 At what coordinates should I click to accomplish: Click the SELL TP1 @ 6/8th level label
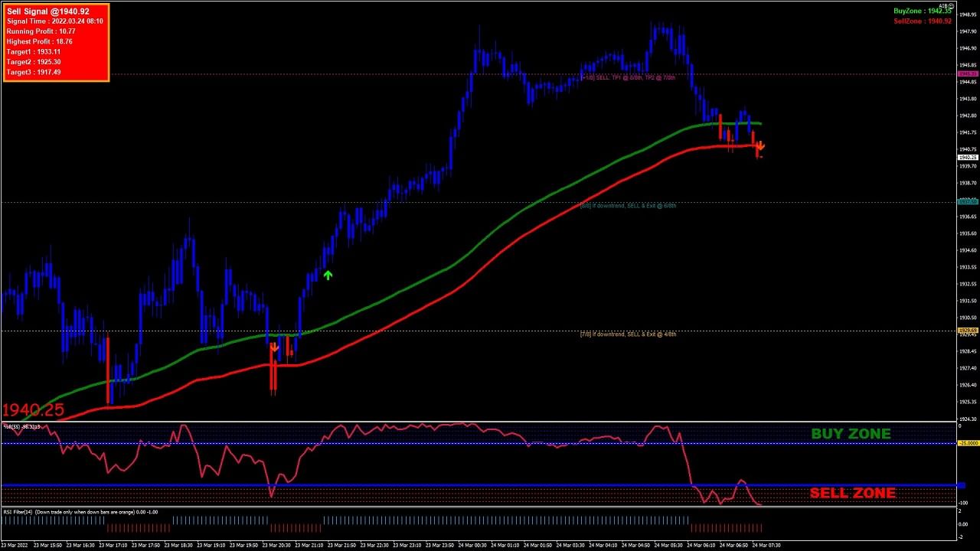628,77
